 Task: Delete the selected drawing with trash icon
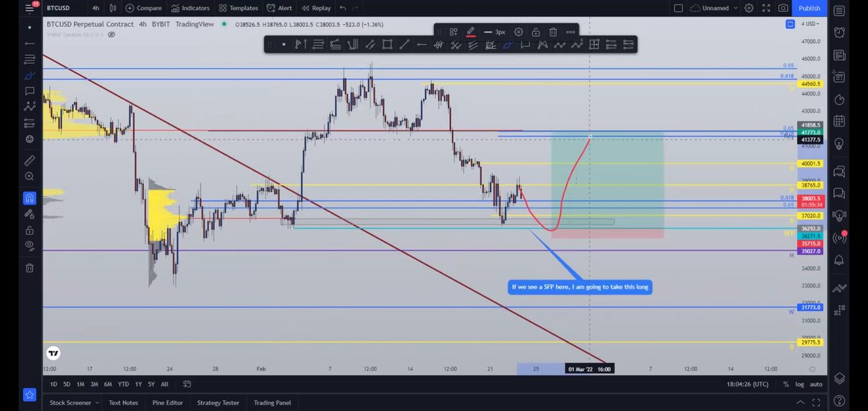(x=553, y=32)
